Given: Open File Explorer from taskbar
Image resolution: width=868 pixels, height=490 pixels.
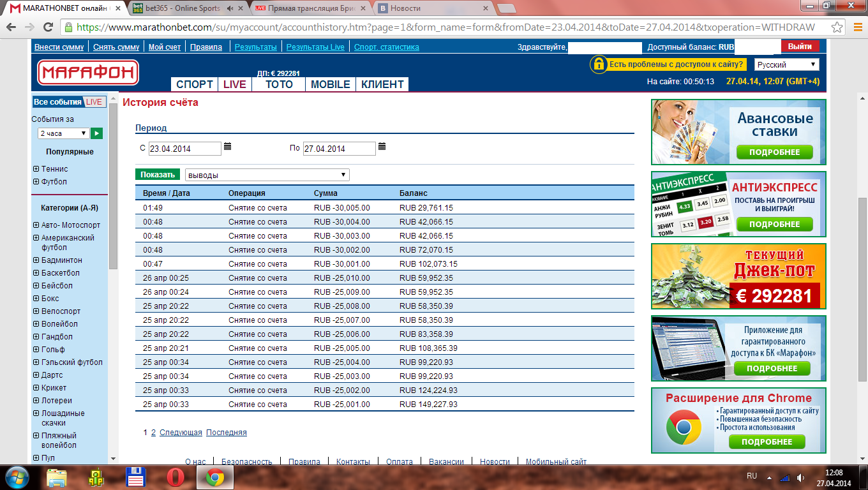Looking at the screenshot, I should [x=57, y=477].
